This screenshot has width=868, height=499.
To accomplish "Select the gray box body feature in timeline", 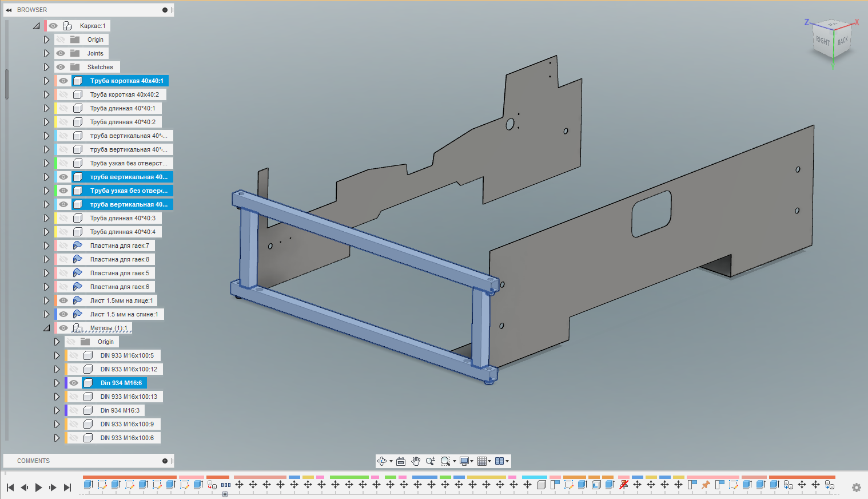I will pyautogui.click(x=541, y=485).
